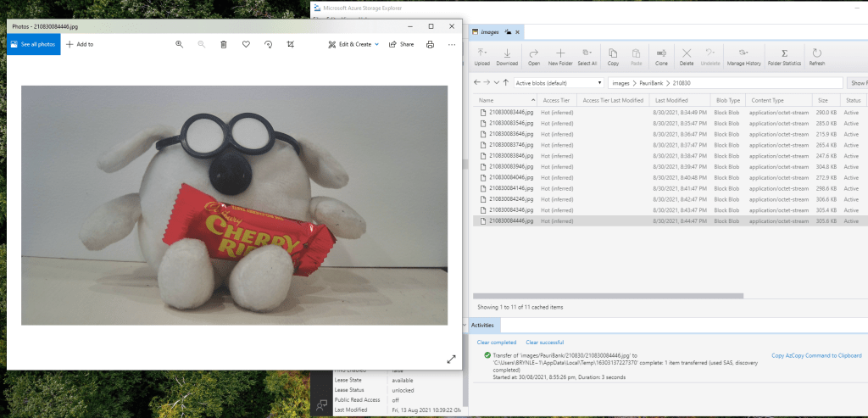The image size is (868, 418).
Task: Rotate the photo
Action: [268, 44]
